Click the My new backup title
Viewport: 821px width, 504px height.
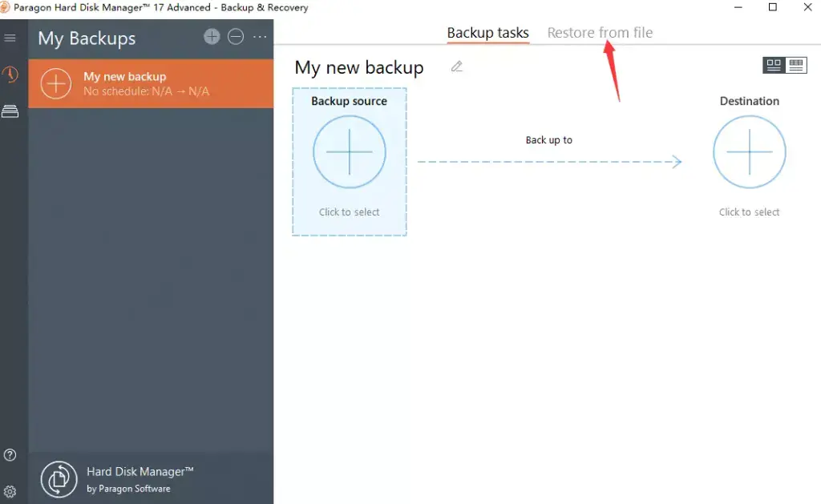359,67
